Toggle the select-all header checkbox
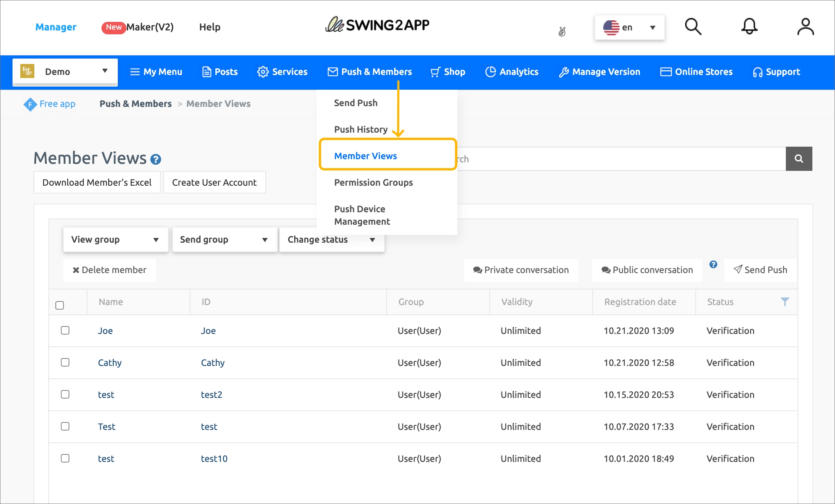 click(60, 305)
